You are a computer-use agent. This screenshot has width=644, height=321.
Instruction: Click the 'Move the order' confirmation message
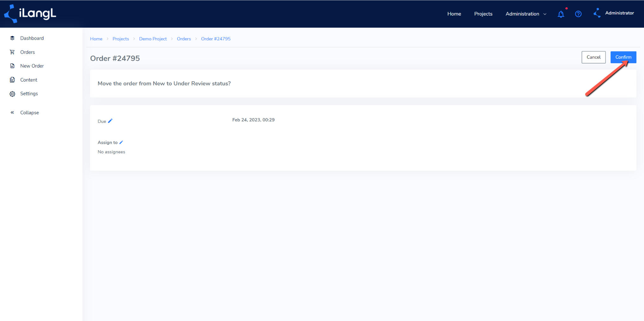pyautogui.click(x=164, y=84)
